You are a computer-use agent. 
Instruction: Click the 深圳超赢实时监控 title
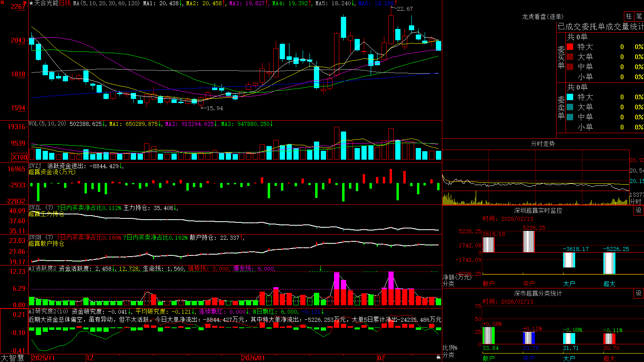[538, 210]
